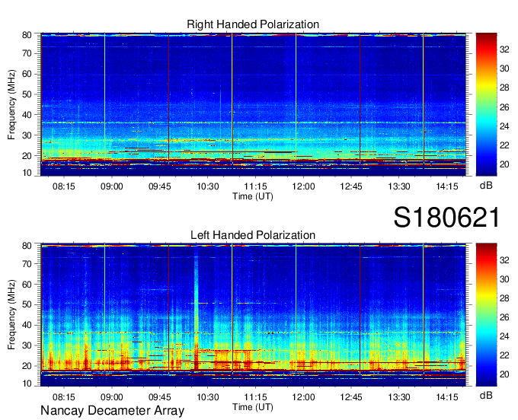Click the Nancay Decameter Array caption

tap(112, 411)
